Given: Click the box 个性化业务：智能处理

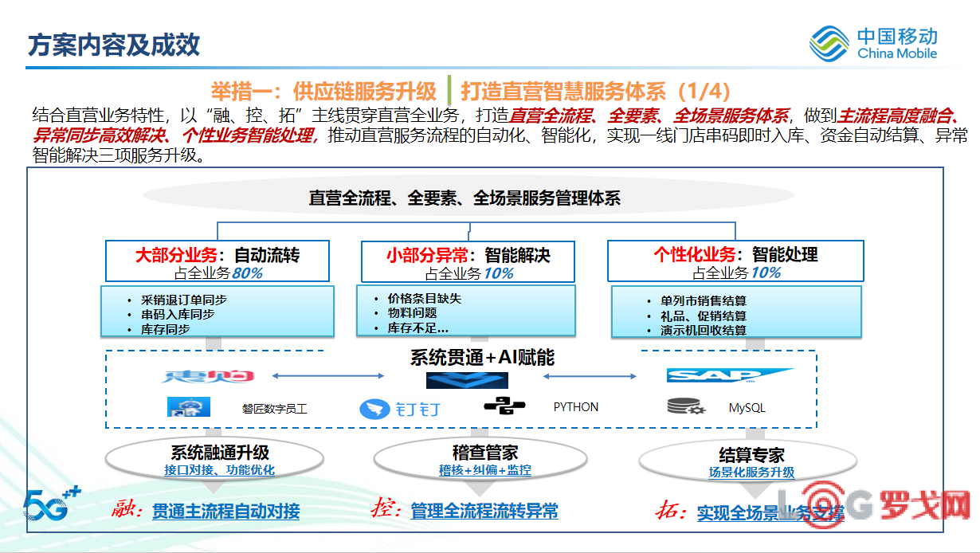Looking at the screenshot, I should pos(735,261).
